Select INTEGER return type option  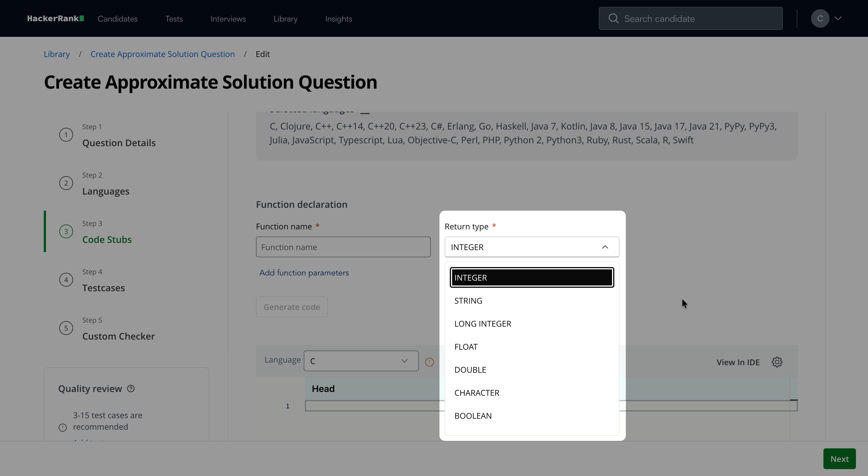tap(532, 278)
